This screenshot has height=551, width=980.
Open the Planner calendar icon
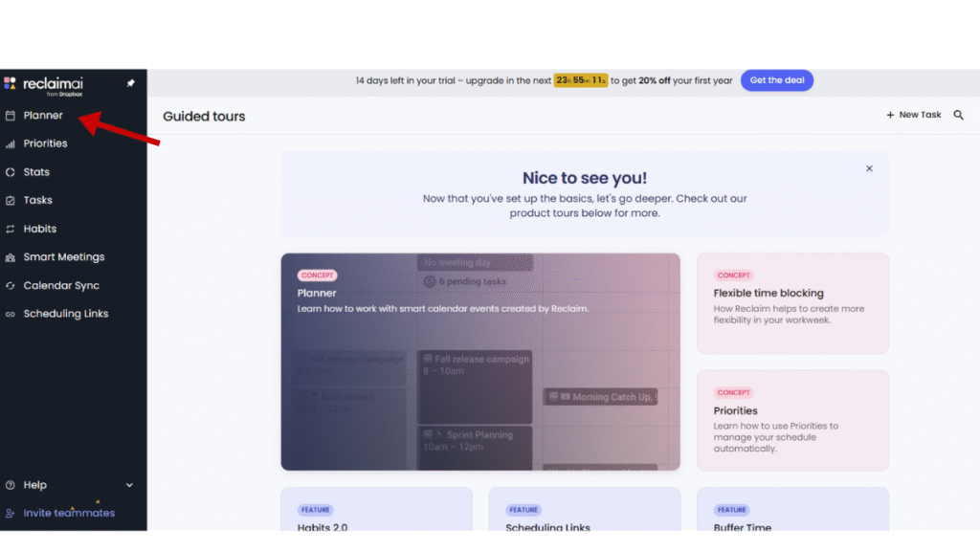[11, 116]
